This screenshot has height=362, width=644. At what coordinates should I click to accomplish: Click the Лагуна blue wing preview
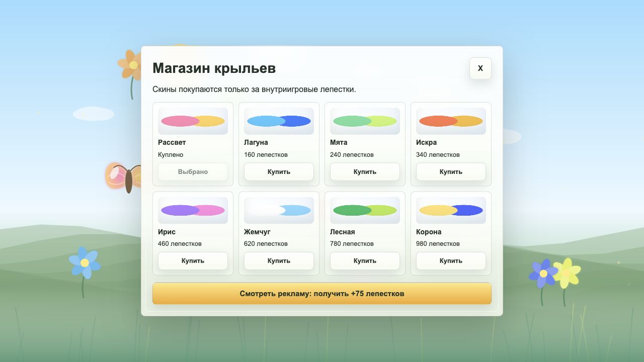tap(279, 121)
